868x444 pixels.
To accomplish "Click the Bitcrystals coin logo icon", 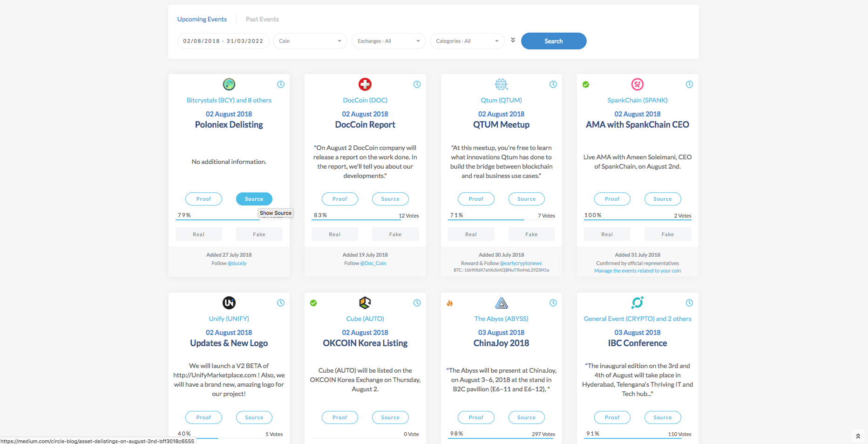I will click(229, 84).
